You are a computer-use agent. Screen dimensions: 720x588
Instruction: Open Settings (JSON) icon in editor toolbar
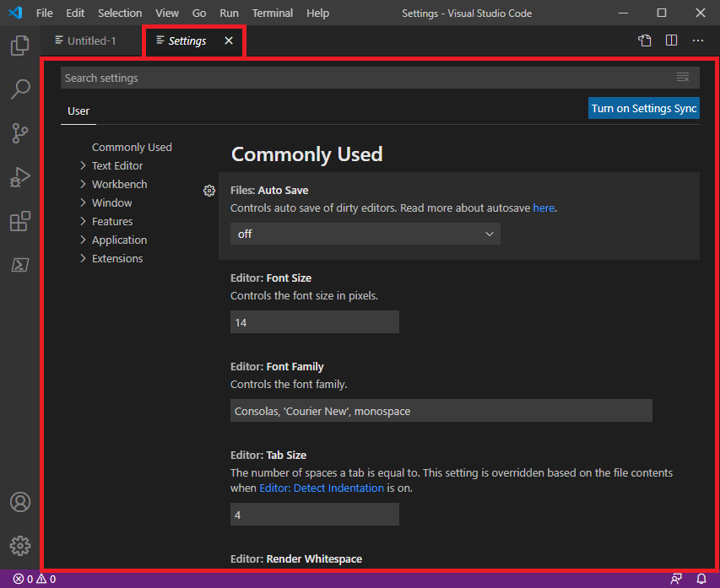[645, 40]
